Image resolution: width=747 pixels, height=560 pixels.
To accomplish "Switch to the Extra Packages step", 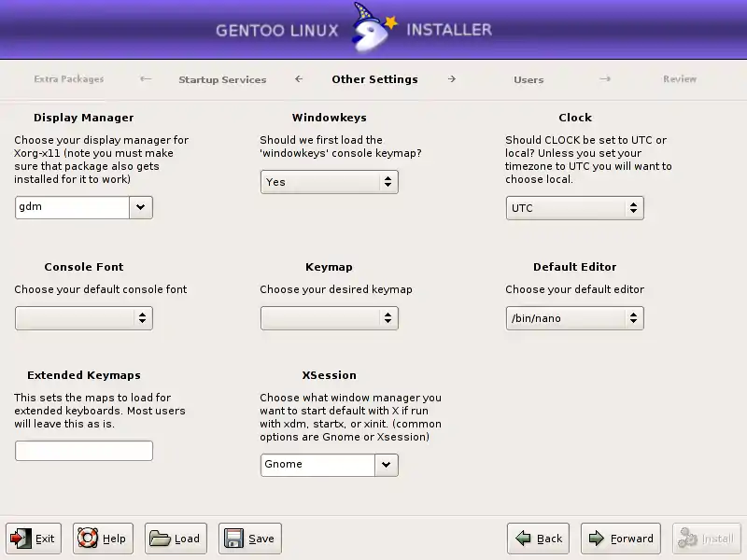I will (69, 79).
